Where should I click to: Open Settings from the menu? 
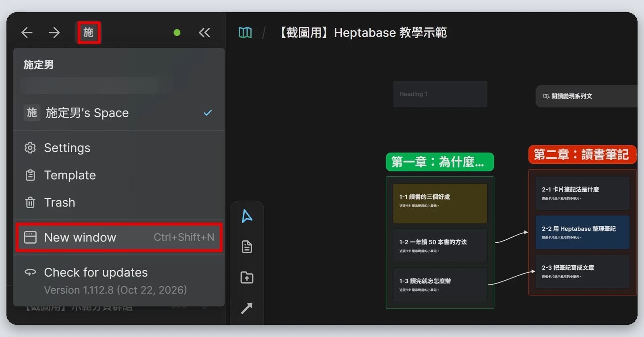(119, 148)
